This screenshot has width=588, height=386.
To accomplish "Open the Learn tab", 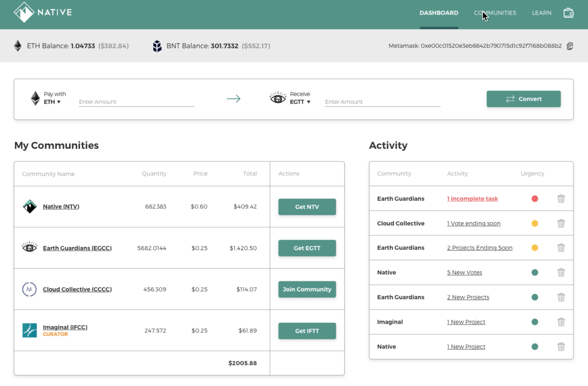I will point(542,13).
